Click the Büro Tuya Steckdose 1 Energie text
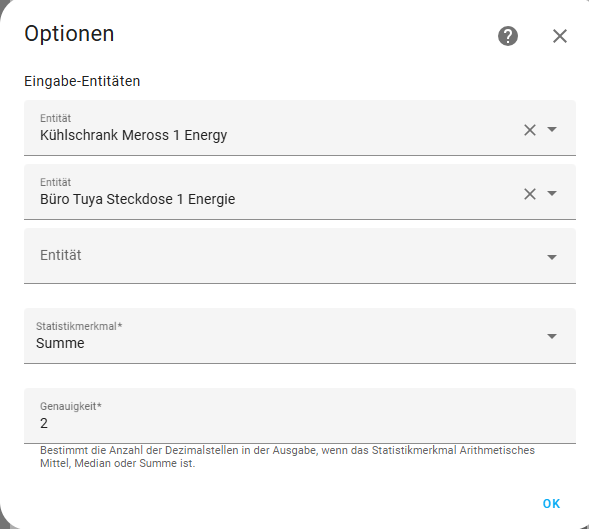This screenshot has width=589, height=529. (137, 199)
